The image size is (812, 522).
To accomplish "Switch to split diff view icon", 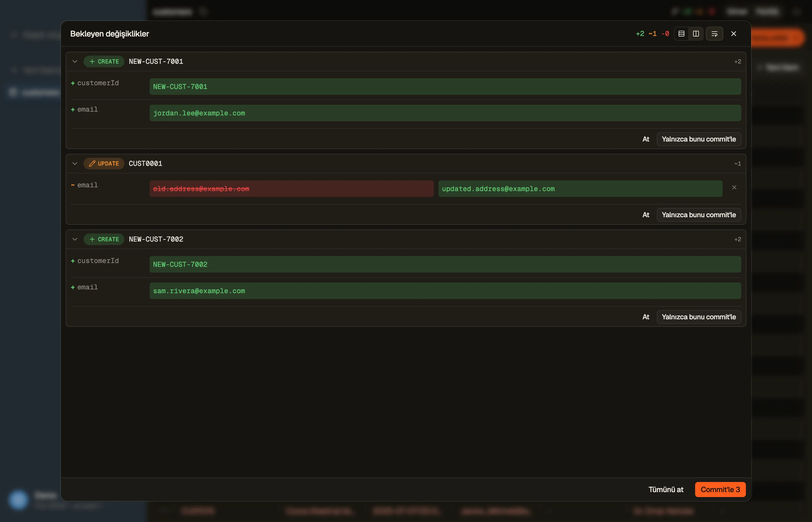I will click(x=696, y=34).
